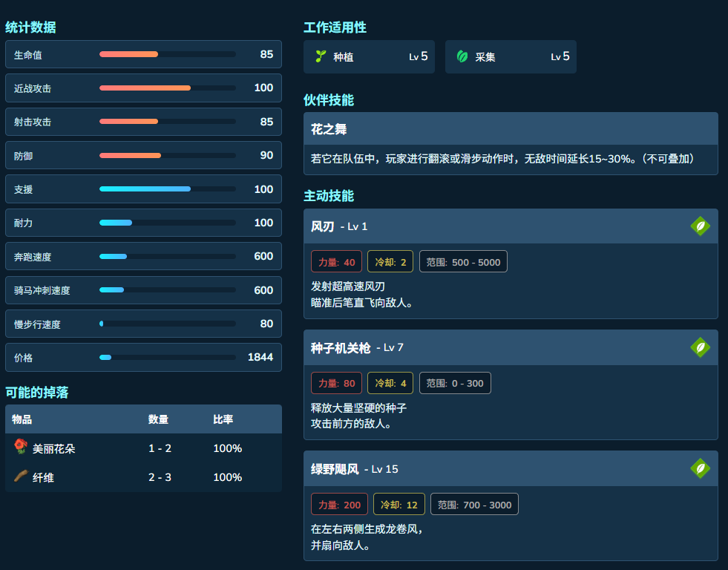
Task: Click the 耐力 stat bar
Action: (168, 223)
